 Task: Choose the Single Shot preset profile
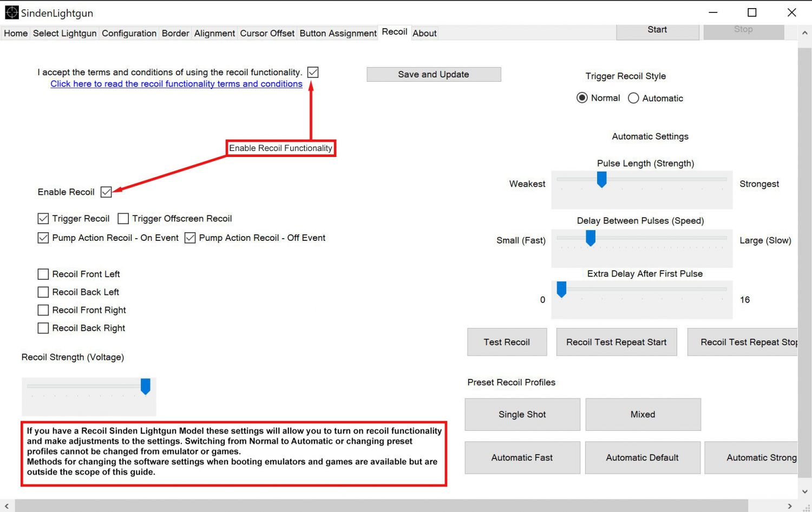click(x=522, y=415)
